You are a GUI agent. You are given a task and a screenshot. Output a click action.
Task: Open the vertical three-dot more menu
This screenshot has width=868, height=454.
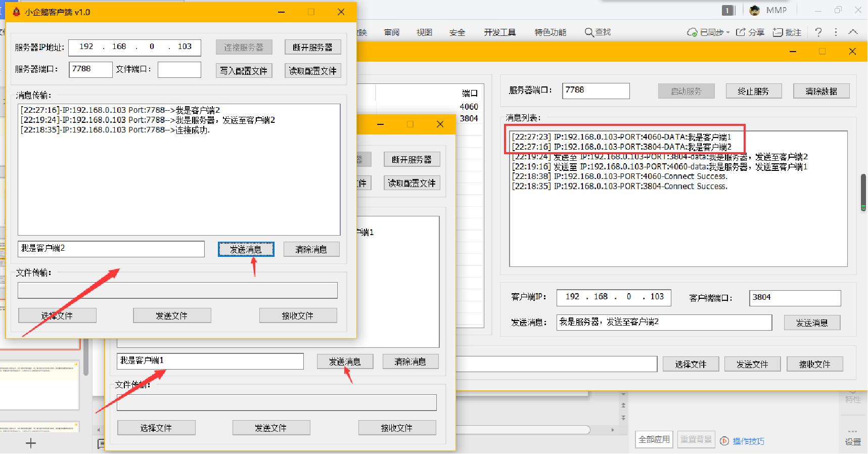(x=836, y=32)
